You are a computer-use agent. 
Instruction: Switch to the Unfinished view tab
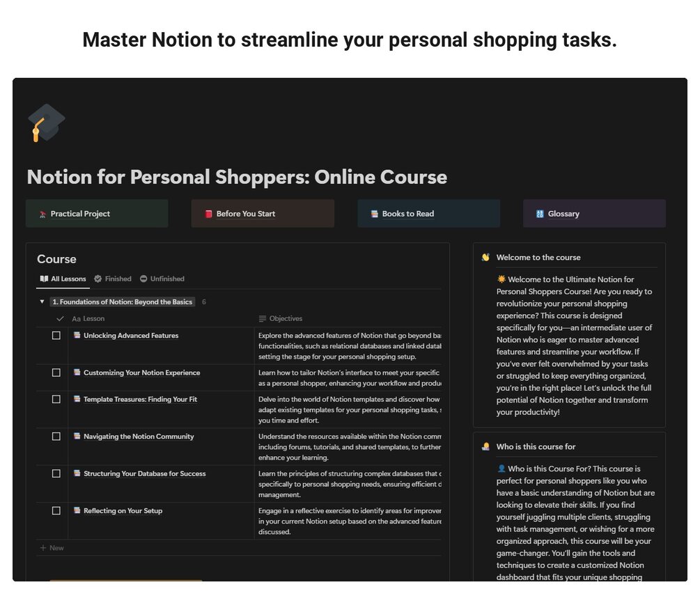click(x=162, y=279)
